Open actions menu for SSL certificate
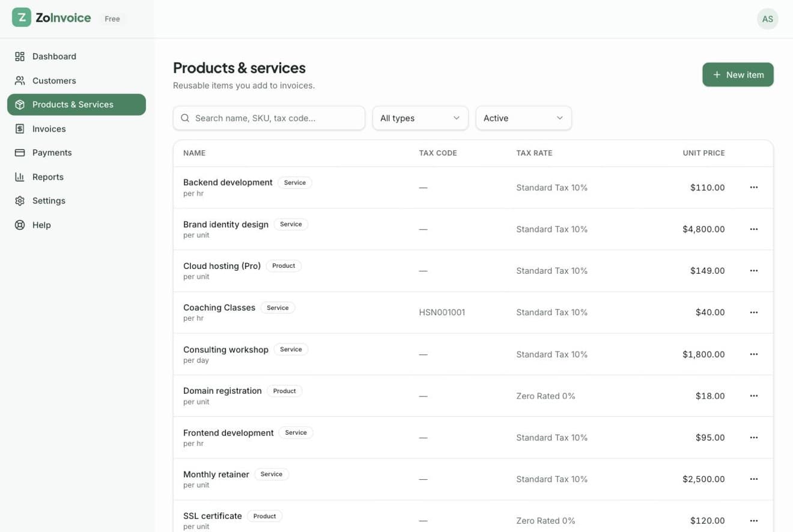Viewport: 793px width, 532px height. point(754,521)
